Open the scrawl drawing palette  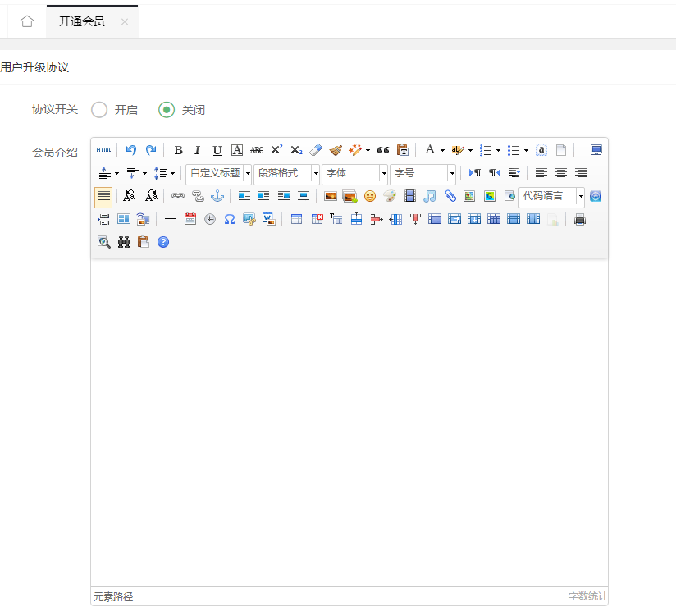pos(390,196)
